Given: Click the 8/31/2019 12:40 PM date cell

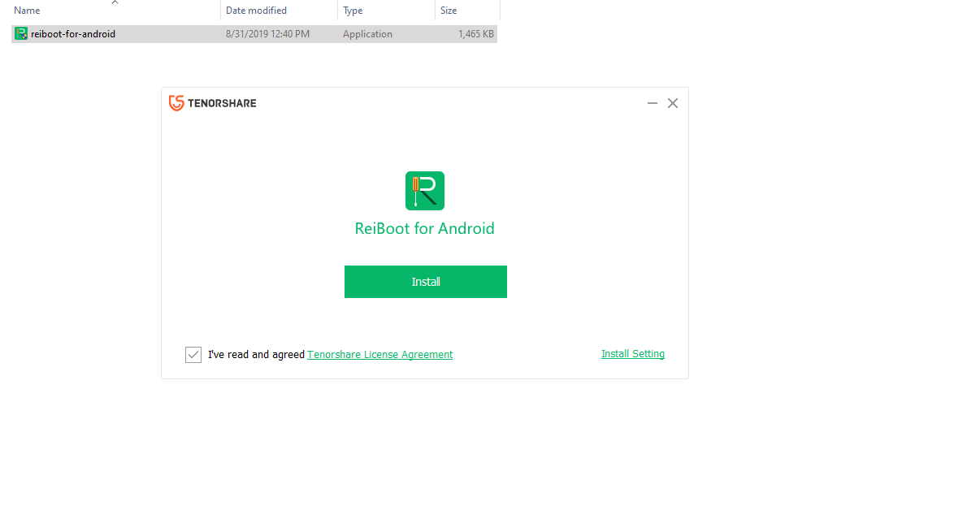Looking at the screenshot, I should pos(267,34).
